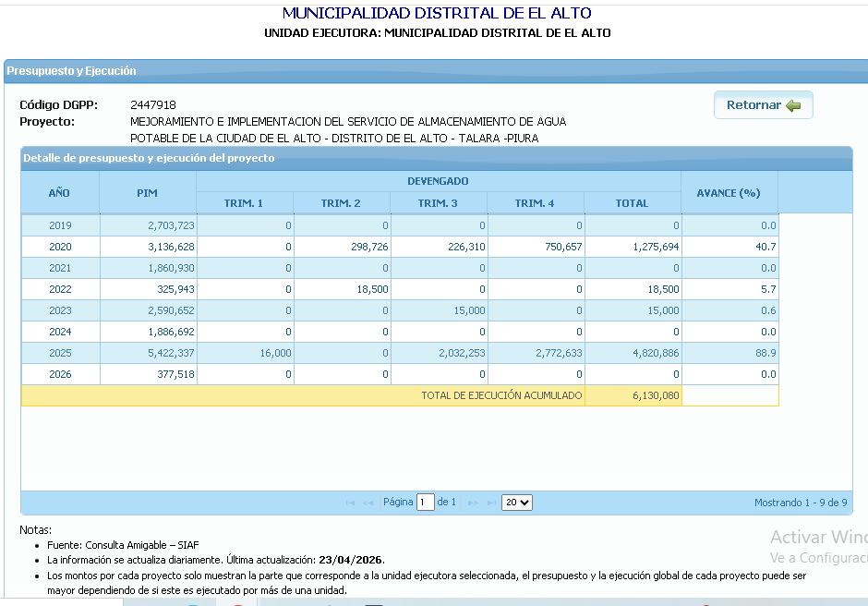The height and width of the screenshot is (606, 868).
Task: Select the 2020 row year cell
Action: pos(60,247)
